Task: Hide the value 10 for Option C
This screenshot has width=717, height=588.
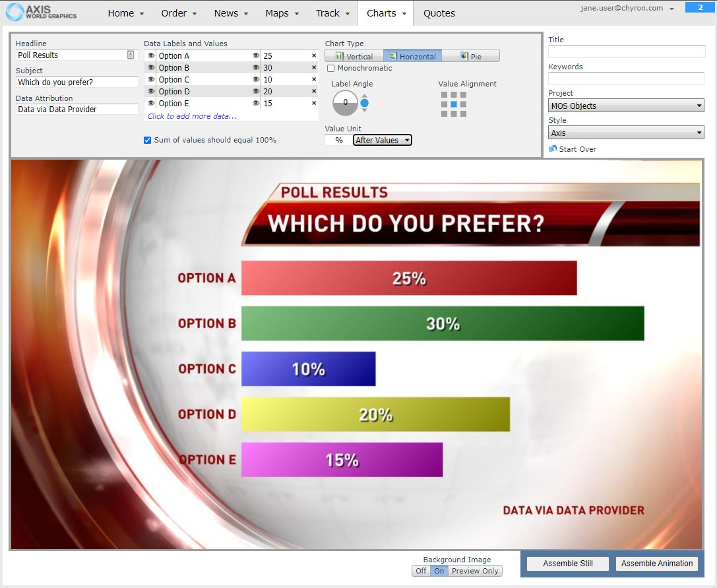Action: point(256,79)
